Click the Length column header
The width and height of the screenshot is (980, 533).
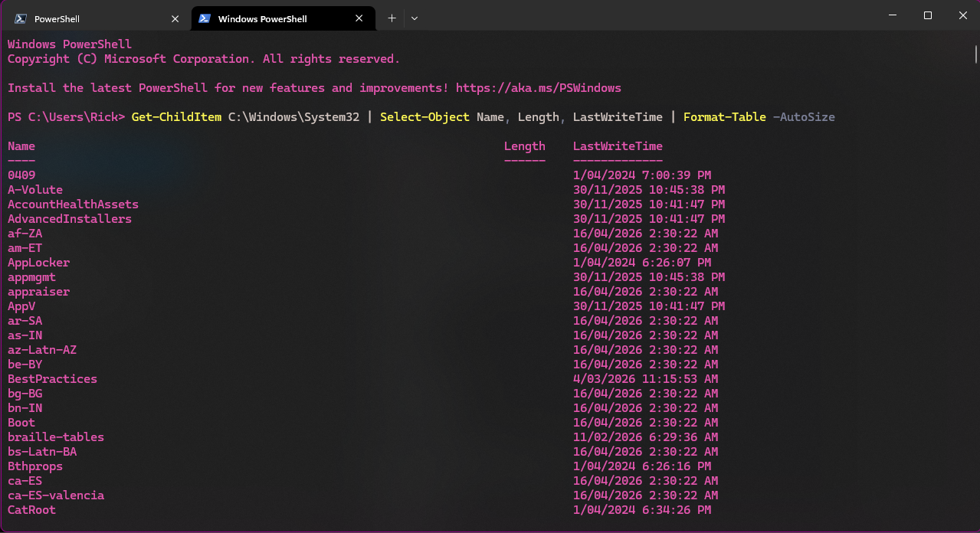pos(524,146)
